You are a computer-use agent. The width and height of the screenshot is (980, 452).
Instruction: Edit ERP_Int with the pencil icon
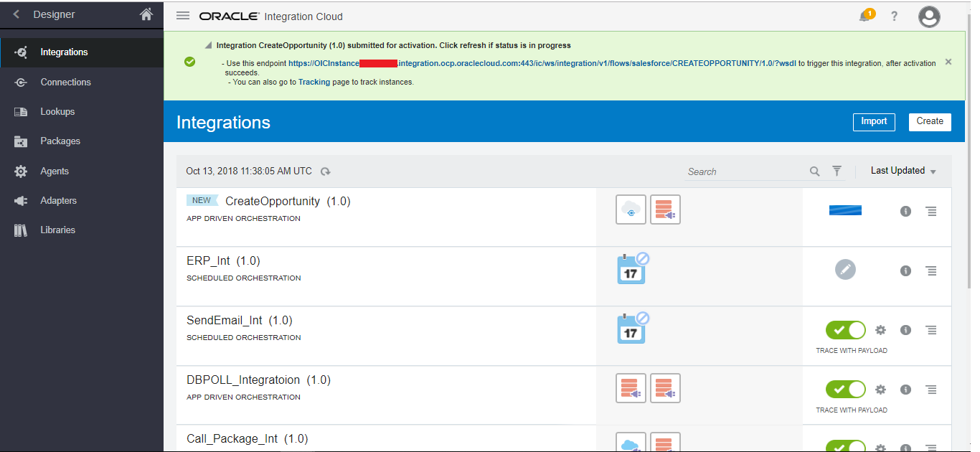(845, 270)
